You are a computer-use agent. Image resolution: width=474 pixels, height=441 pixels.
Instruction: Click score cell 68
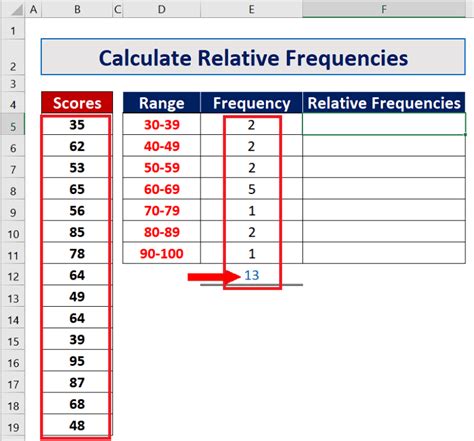point(77,404)
